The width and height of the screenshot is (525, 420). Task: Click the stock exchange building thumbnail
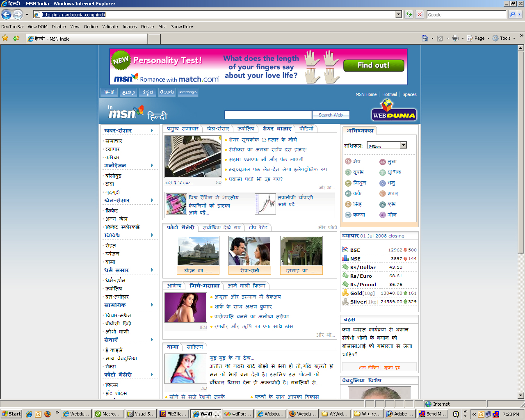coord(193,157)
